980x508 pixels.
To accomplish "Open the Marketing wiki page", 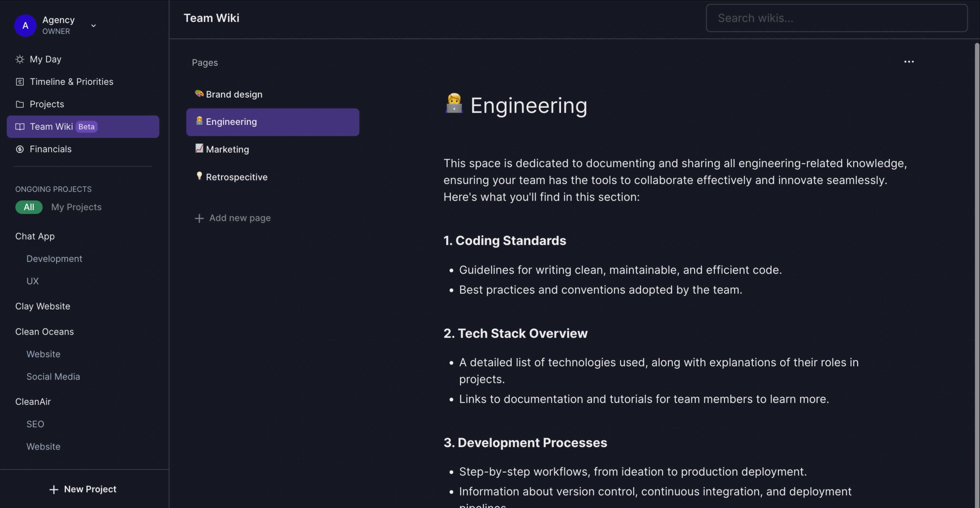I will [227, 149].
